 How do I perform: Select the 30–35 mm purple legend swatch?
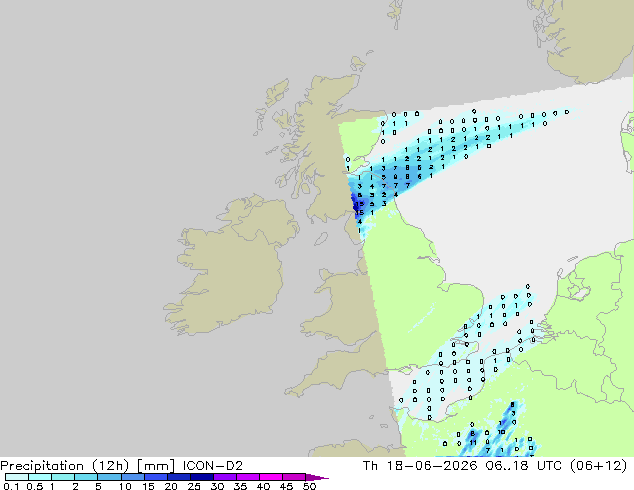[224, 477]
